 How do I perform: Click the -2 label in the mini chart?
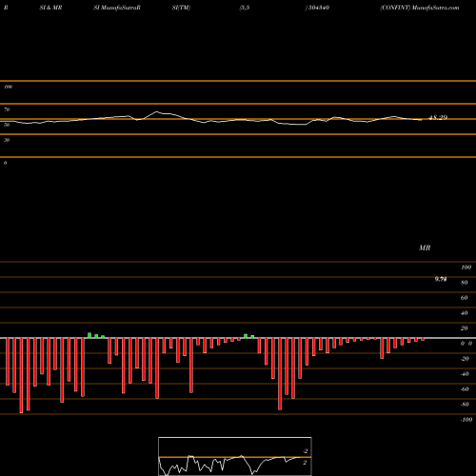pos(306,451)
